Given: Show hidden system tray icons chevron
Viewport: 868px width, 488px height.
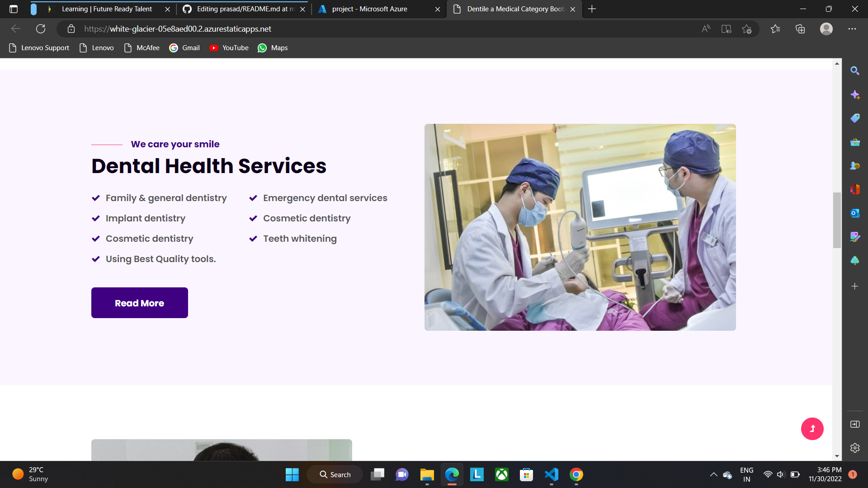Looking at the screenshot, I should pyautogui.click(x=713, y=474).
